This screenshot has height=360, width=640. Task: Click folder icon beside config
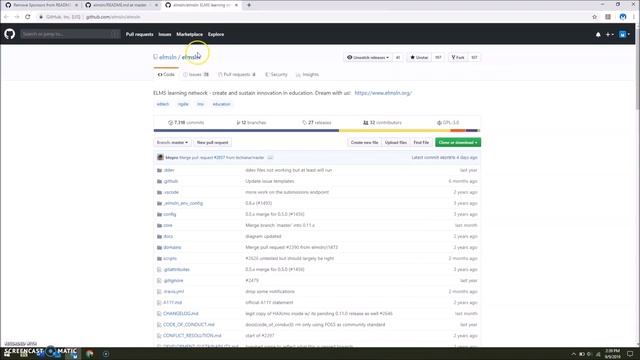pyautogui.click(x=159, y=214)
